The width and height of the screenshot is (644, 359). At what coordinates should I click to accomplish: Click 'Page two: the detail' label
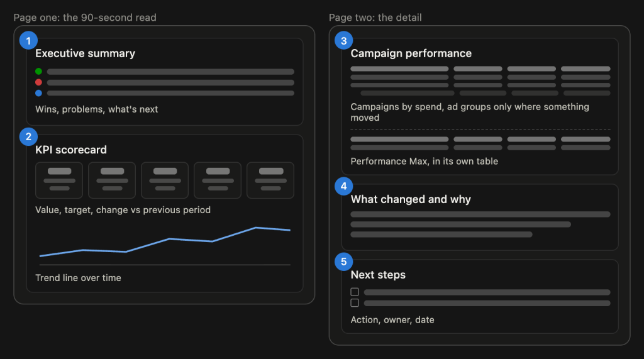(x=375, y=18)
